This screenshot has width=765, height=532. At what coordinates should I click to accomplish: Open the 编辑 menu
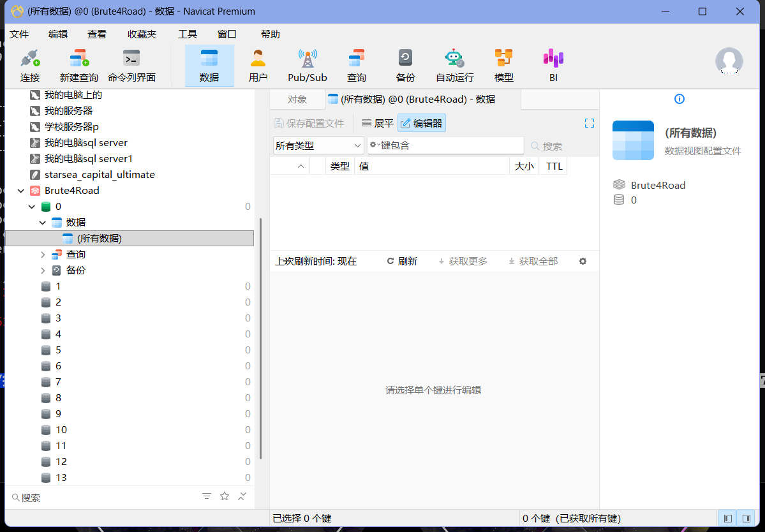click(x=58, y=34)
